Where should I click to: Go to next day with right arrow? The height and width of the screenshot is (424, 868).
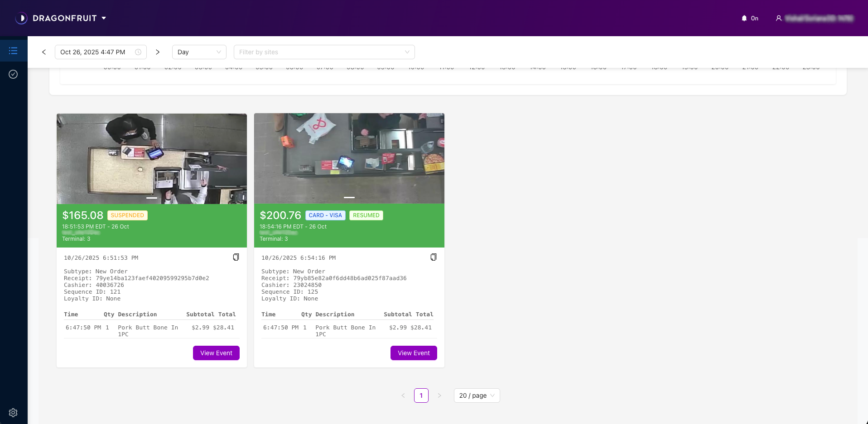point(158,52)
